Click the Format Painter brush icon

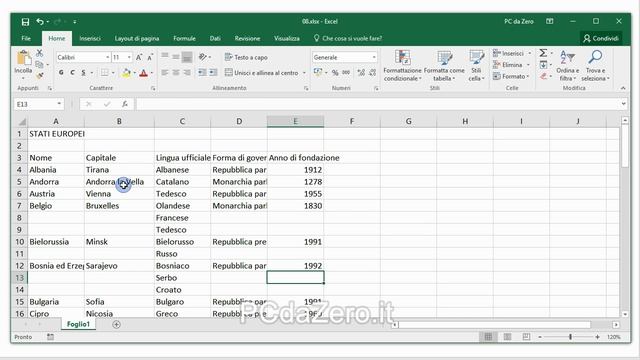pos(40,76)
